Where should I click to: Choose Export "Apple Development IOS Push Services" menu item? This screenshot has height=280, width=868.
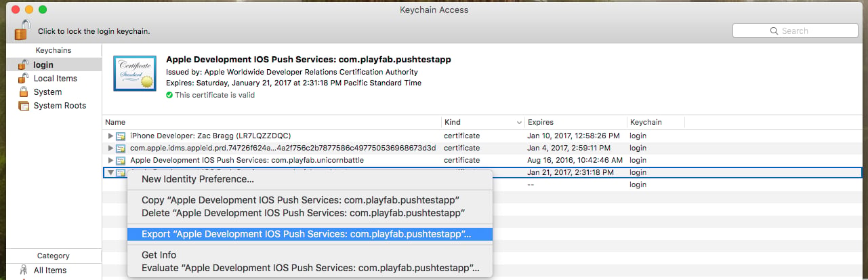pyautogui.click(x=310, y=234)
